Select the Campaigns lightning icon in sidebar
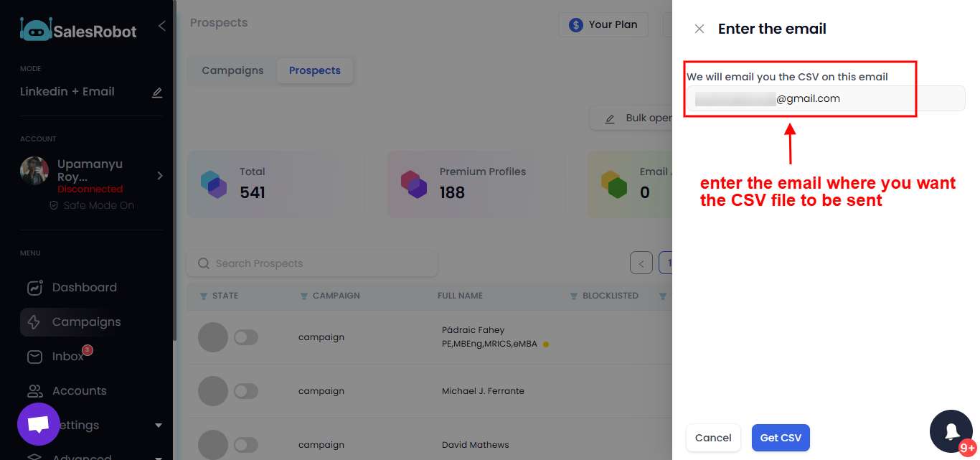 34,321
